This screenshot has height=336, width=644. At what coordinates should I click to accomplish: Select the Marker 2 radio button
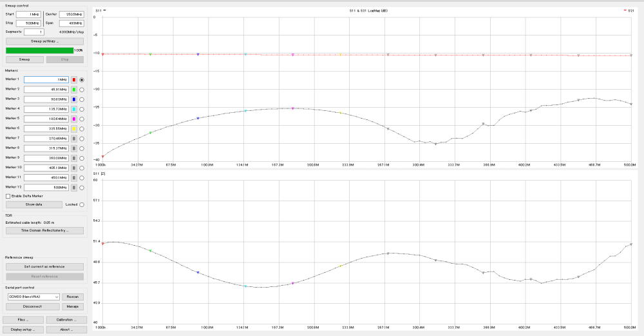point(82,90)
